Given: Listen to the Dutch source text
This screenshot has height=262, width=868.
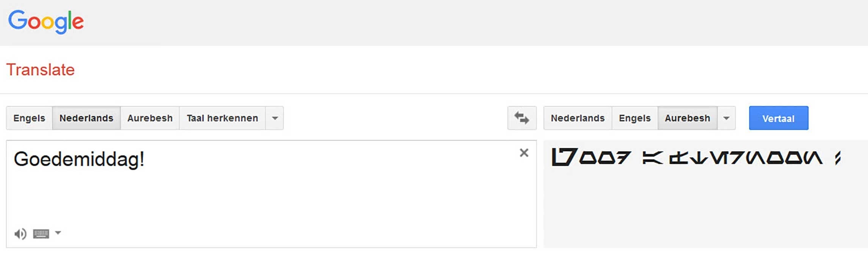Looking at the screenshot, I should tap(20, 234).
